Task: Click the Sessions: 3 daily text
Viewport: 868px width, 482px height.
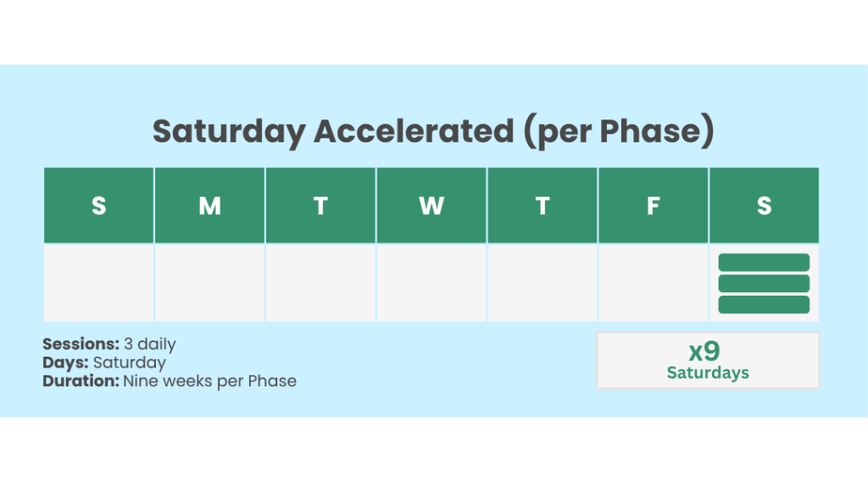Action: tap(109, 344)
